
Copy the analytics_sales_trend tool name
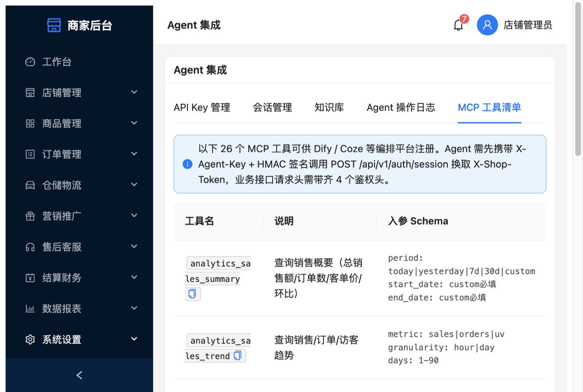pyautogui.click(x=238, y=356)
